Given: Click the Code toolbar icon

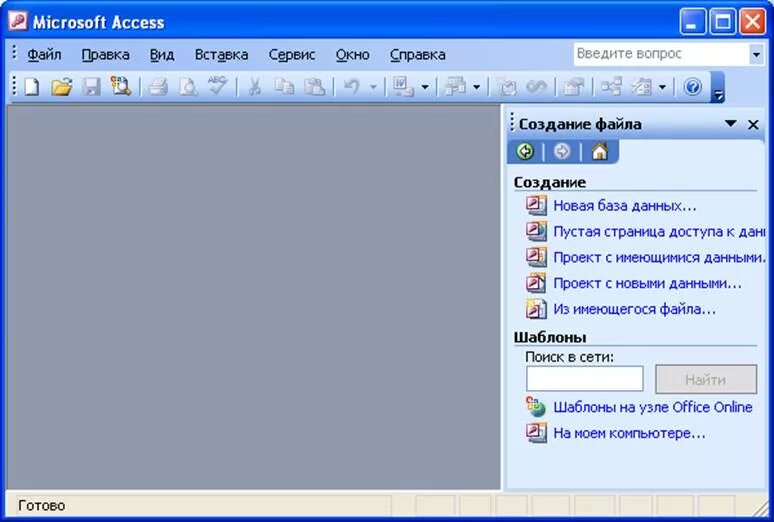Looking at the screenshot, I should (506, 87).
